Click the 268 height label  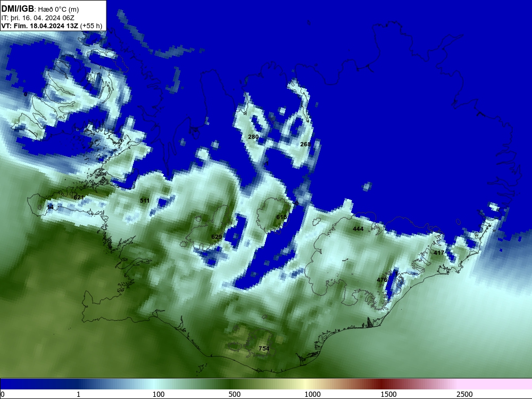click(305, 144)
